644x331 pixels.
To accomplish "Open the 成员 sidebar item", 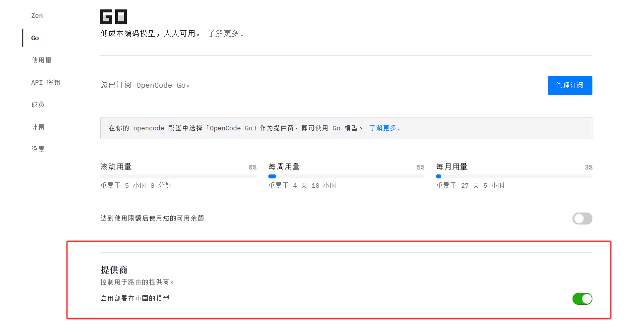I will point(38,105).
